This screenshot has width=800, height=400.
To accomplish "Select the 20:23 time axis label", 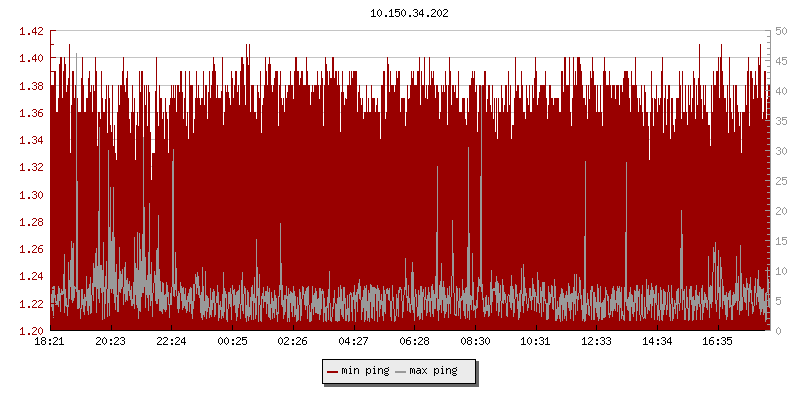I will tap(111, 341).
